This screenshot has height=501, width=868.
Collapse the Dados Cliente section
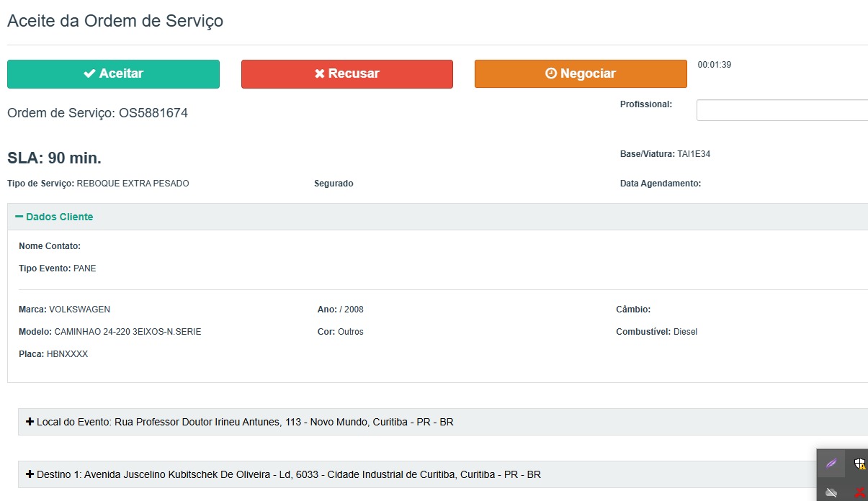tap(54, 217)
